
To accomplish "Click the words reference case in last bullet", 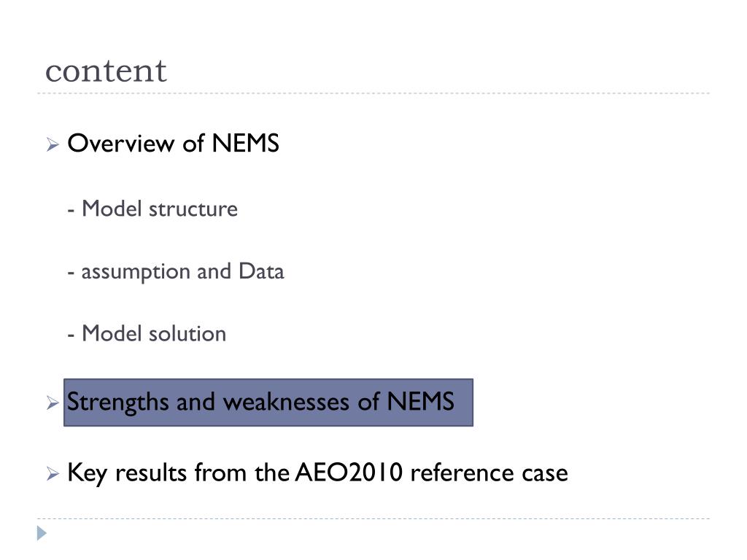I will pos(489,472).
